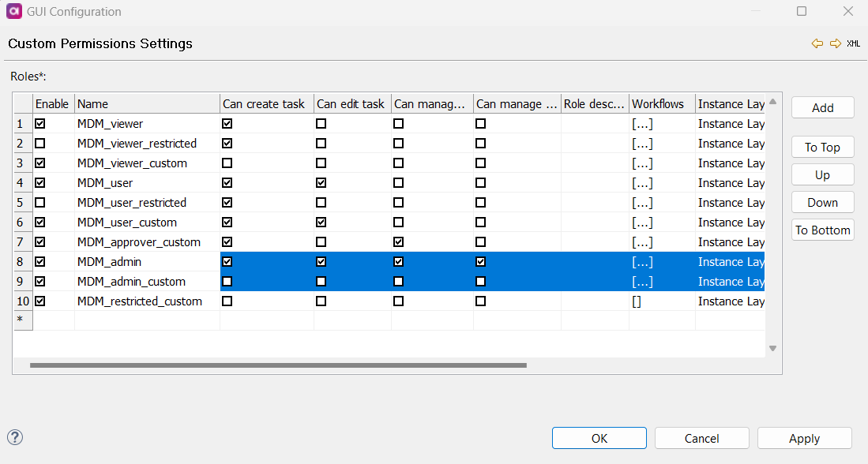
Task: Click the horizontal scrollbar below the table
Action: click(x=276, y=365)
